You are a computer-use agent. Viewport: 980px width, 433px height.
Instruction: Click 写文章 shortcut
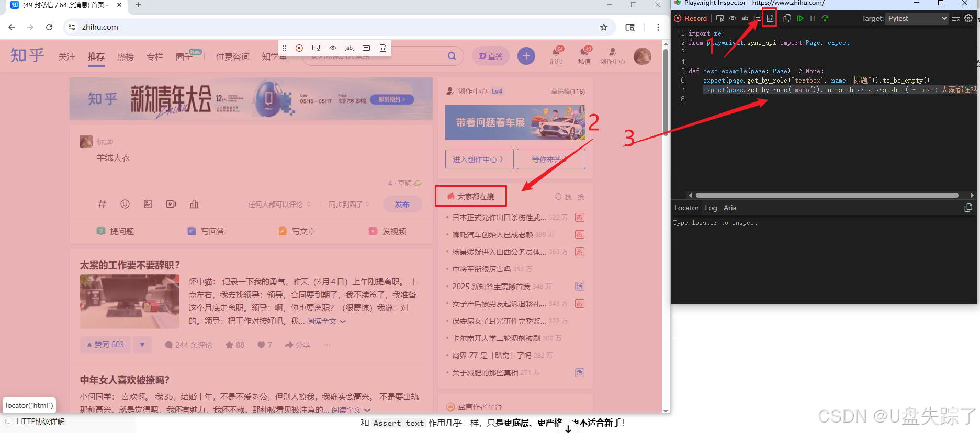(x=297, y=231)
